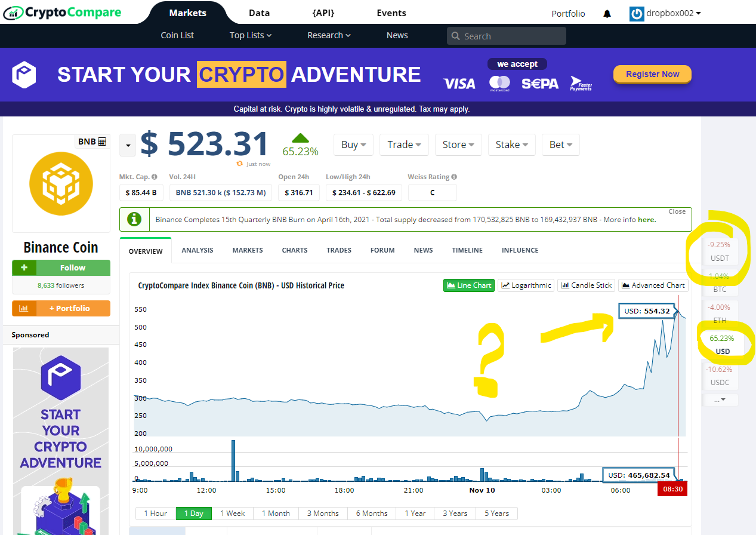756x535 pixels.
Task: Expand more currencies in the right sidebar
Action: 720,399
